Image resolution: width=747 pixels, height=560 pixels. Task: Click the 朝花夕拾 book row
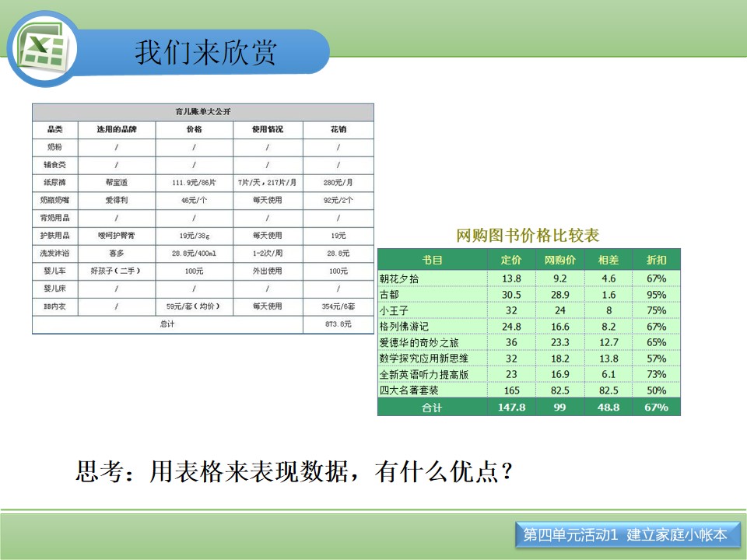(x=529, y=278)
